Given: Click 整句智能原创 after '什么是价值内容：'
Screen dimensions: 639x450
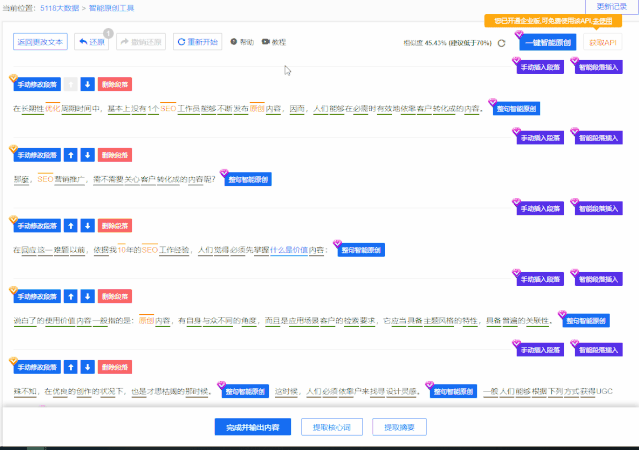Looking at the screenshot, I should (361, 250).
